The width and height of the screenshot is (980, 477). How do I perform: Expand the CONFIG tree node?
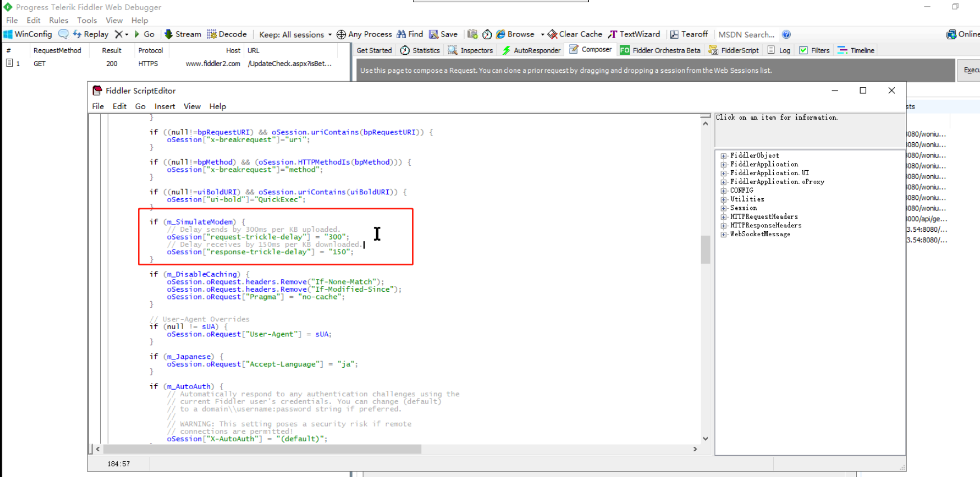(724, 191)
